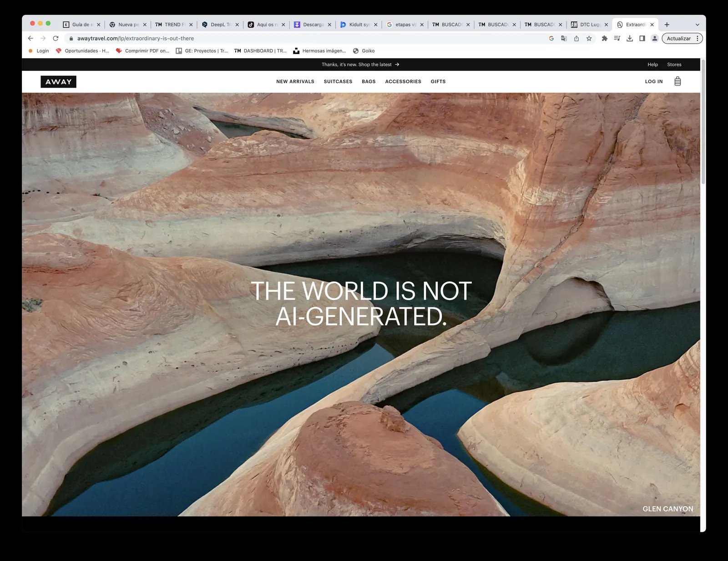Go back with the browser back arrow

pyautogui.click(x=30, y=38)
